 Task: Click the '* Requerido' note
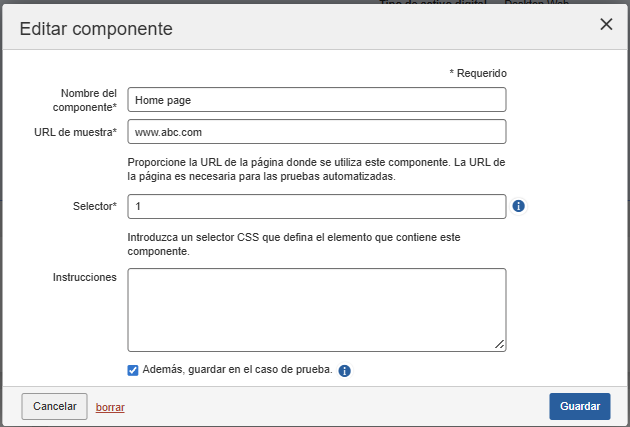478,73
